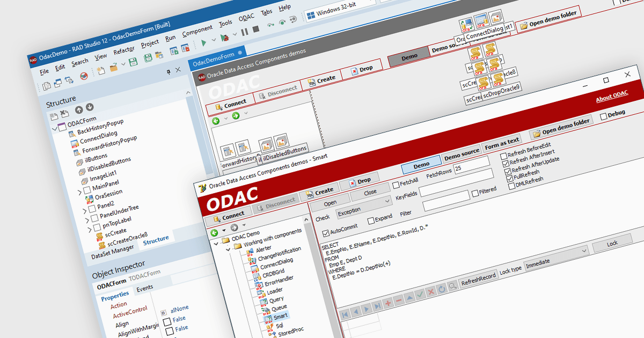Check the FetchAll checkbox
The image size is (644, 338).
[396, 185]
